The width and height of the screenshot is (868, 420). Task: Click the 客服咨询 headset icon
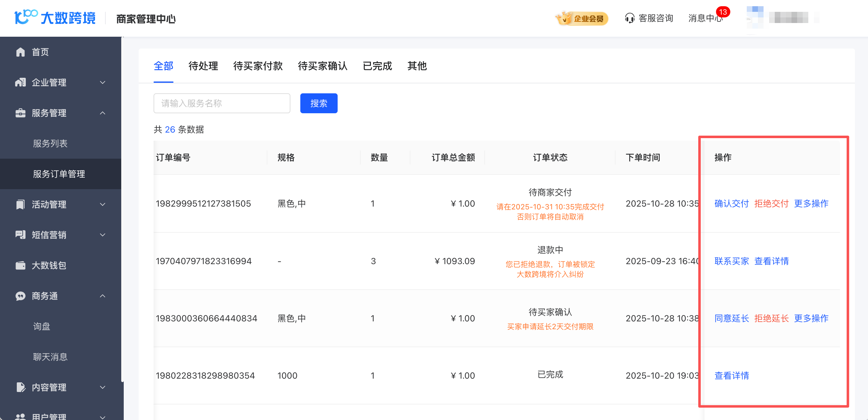coord(629,18)
